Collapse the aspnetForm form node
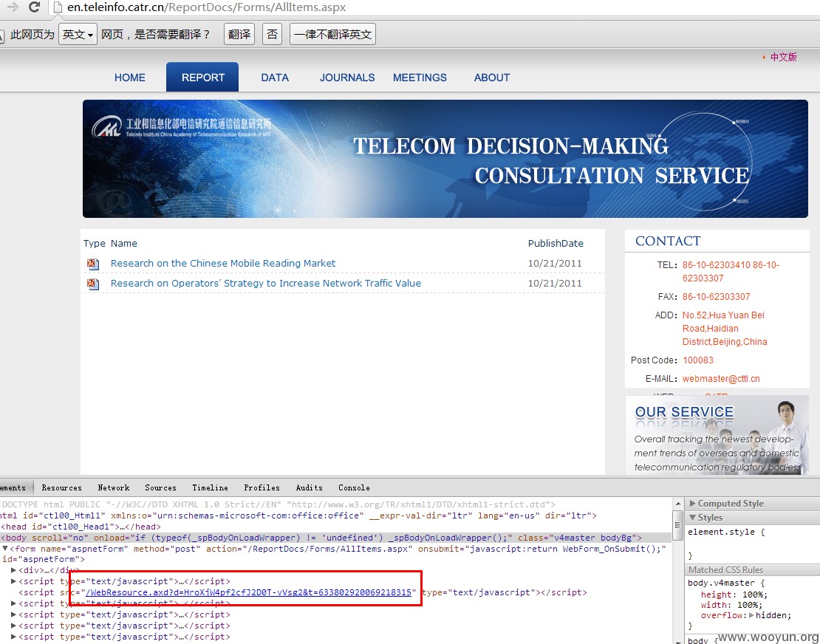This screenshot has width=820, height=644. click(5, 549)
